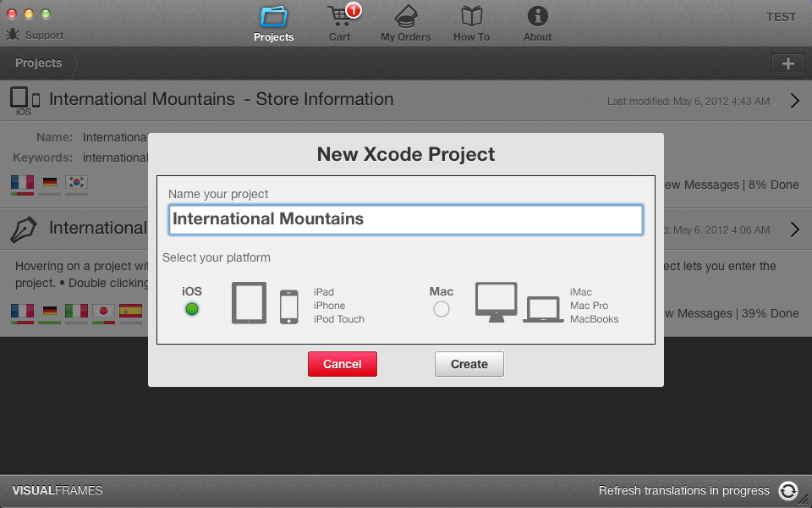Click the Support bug icon
Viewport: 812px width, 508px height.
click(x=13, y=35)
